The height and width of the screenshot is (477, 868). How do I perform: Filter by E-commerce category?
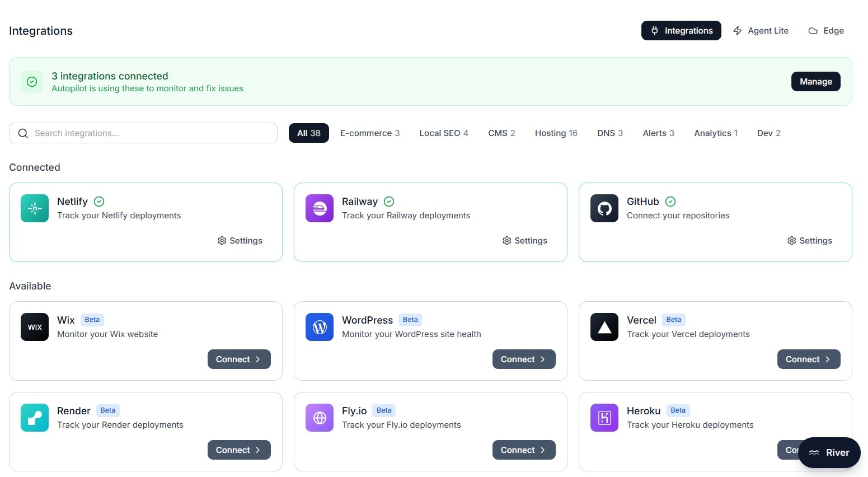pyautogui.click(x=370, y=133)
